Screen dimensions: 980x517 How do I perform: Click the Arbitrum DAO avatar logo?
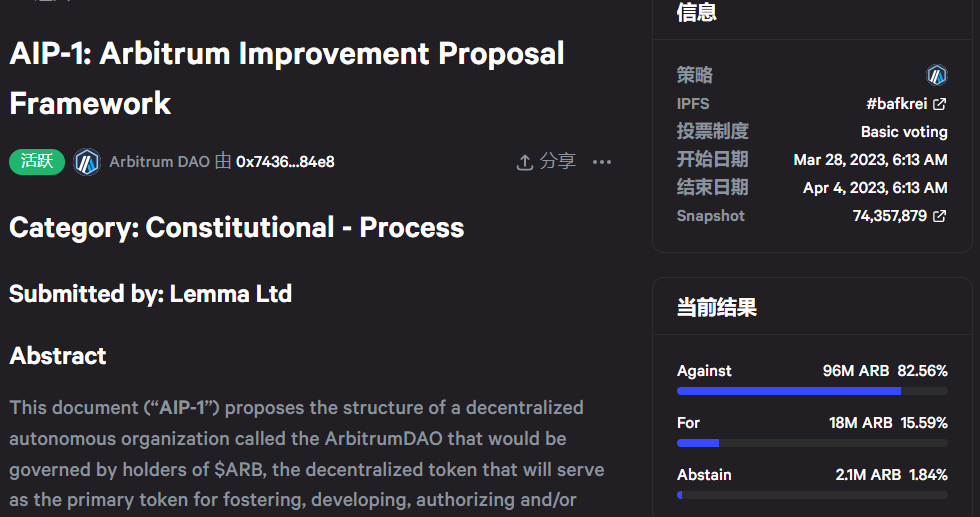coord(87,162)
